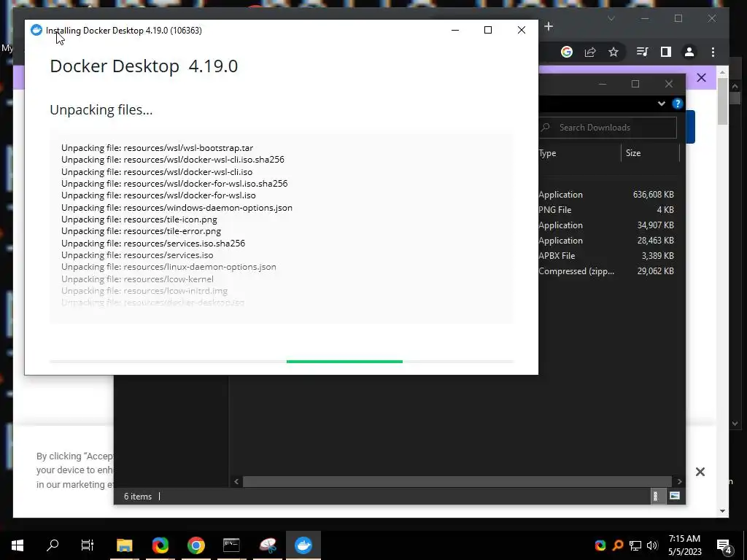Click the docker-for-wsl.iso log line

pos(158,195)
